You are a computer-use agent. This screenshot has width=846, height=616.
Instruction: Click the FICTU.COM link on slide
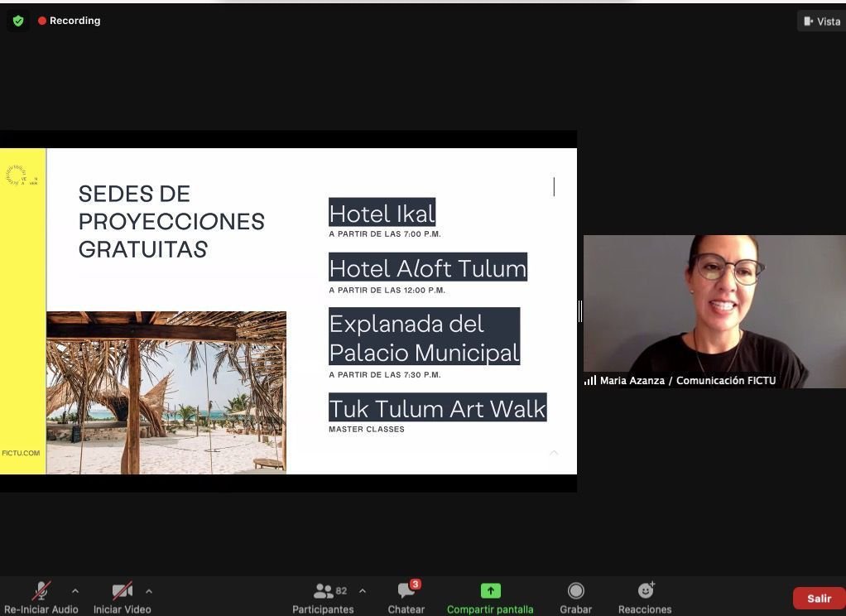tap(21, 453)
